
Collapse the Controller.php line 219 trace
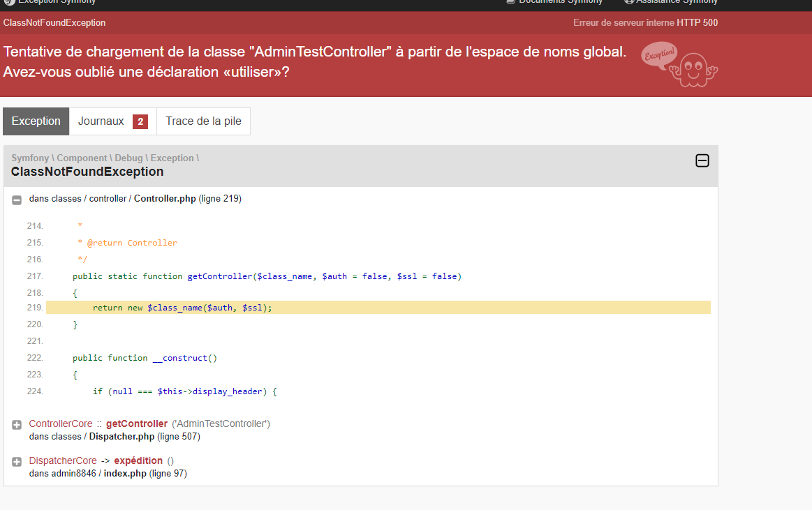click(x=17, y=200)
